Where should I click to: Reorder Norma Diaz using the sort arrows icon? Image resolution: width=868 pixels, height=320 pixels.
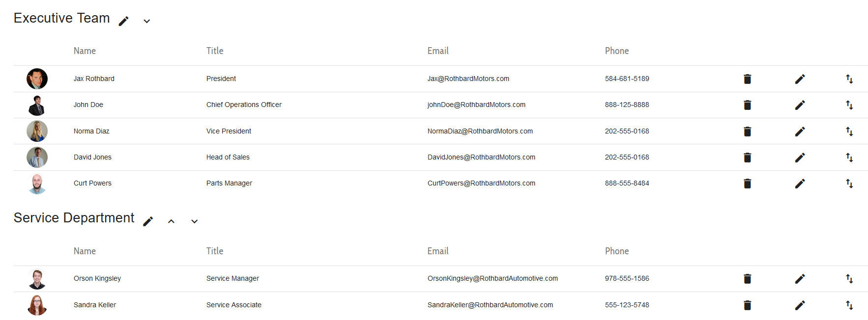click(849, 132)
